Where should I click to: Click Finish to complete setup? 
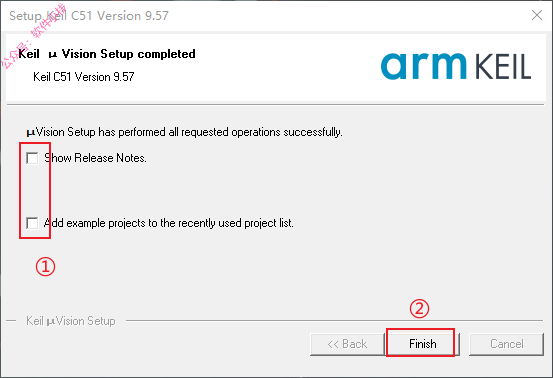point(423,344)
